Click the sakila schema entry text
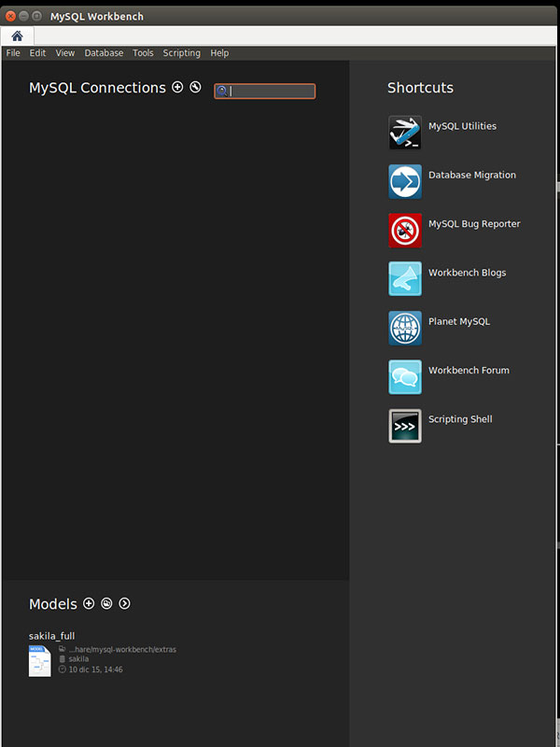 pos(78,659)
